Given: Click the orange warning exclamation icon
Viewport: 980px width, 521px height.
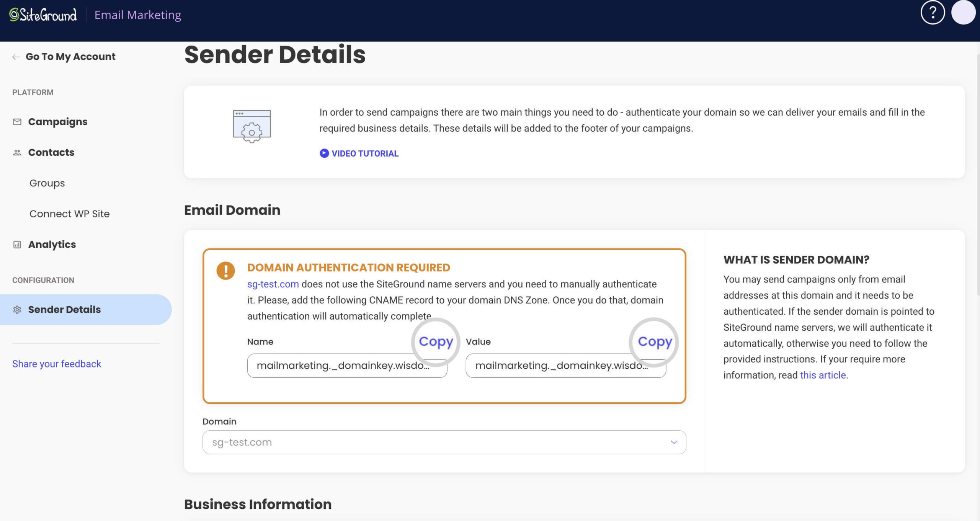Looking at the screenshot, I should point(225,271).
